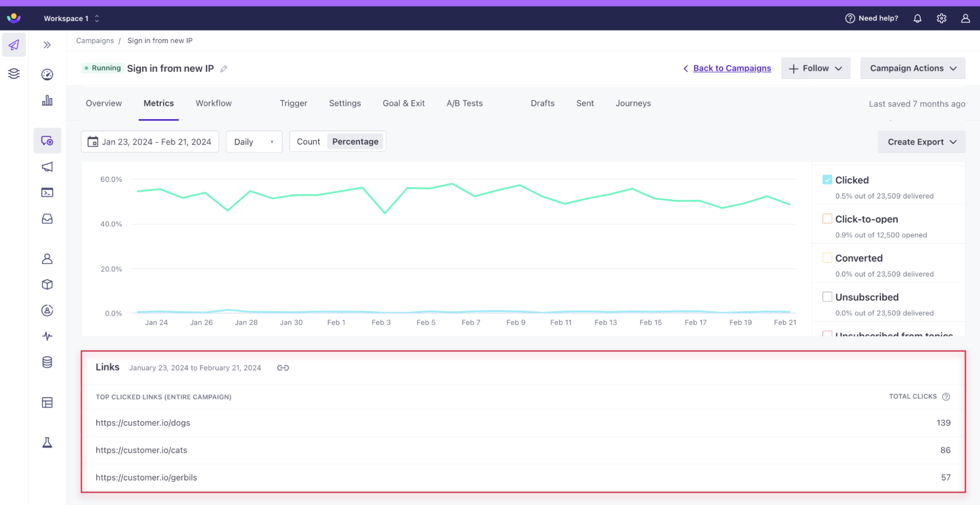980x505 pixels.
Task: Open the Experiments flask icon
Action: [x=47, y=443]
